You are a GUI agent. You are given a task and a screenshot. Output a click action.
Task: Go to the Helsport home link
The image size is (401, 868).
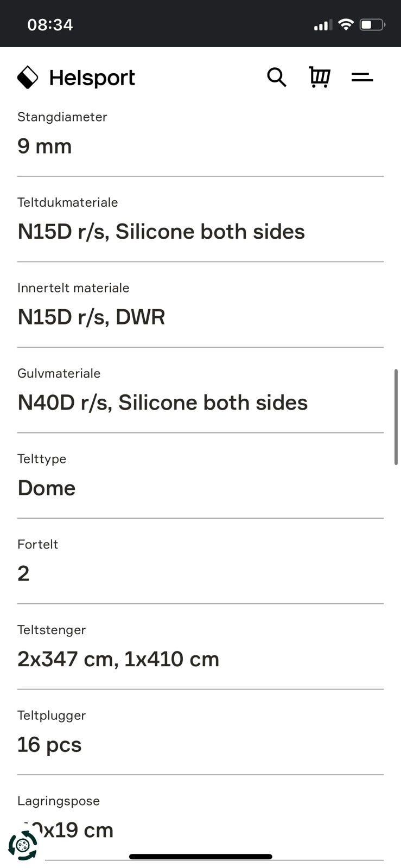click(x=76, y=78)
